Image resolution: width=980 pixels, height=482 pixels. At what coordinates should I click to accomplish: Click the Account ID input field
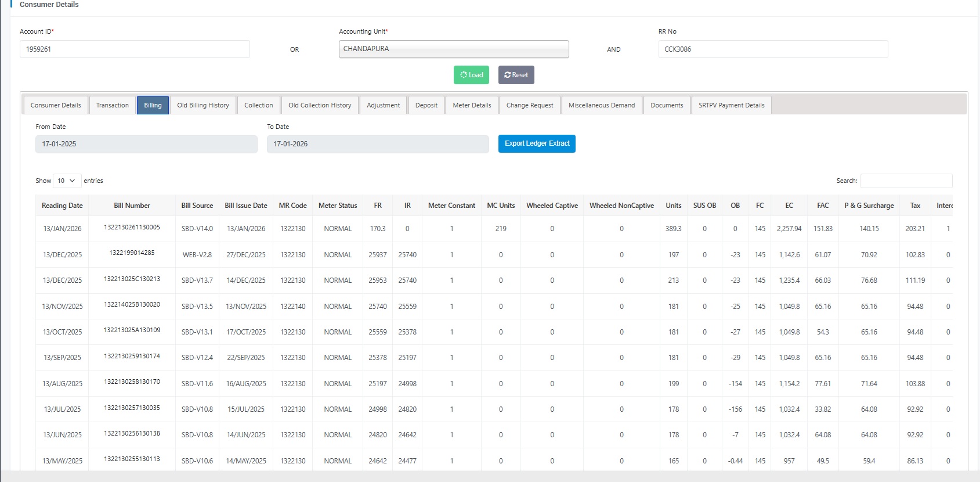(135, 49)
